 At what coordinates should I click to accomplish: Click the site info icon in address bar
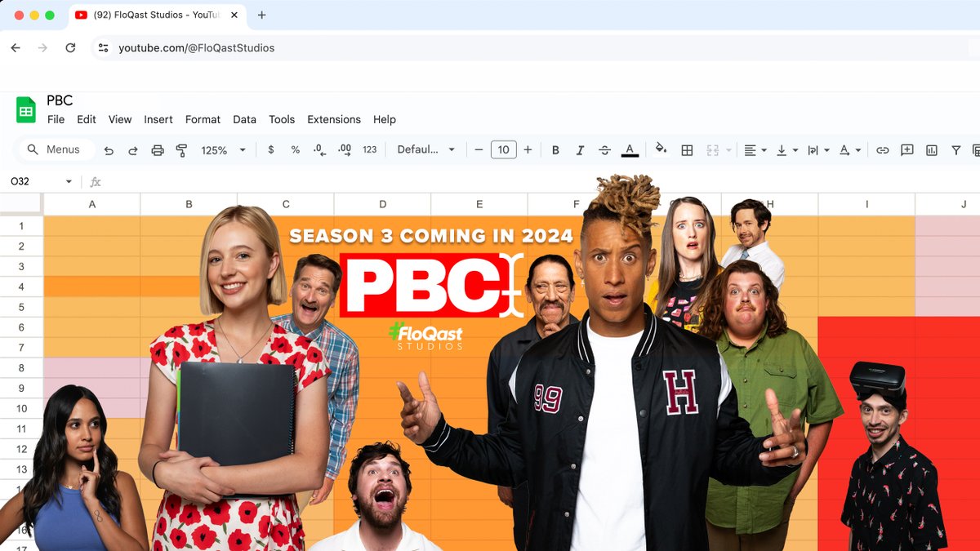103,48
